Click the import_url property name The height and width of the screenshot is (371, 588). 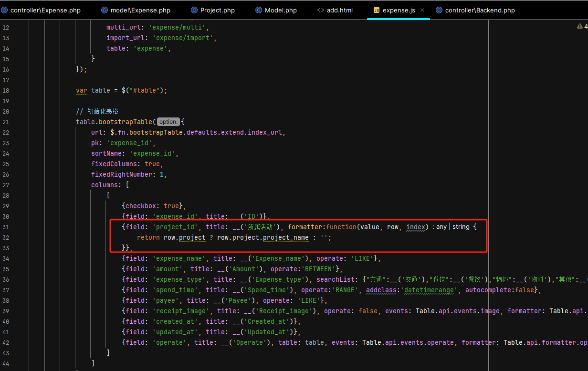tap(126, 38)
